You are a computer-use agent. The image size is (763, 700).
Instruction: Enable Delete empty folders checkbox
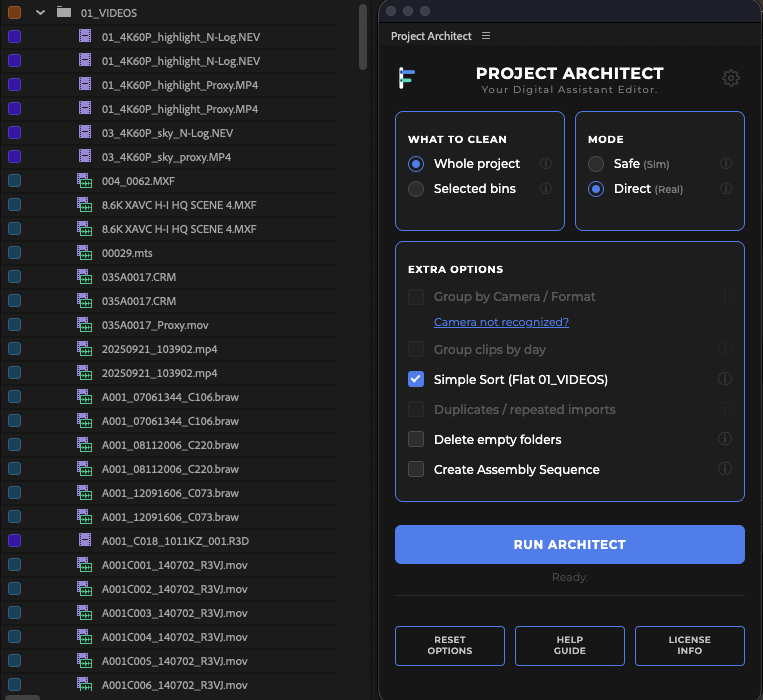(x=416, y=439)
